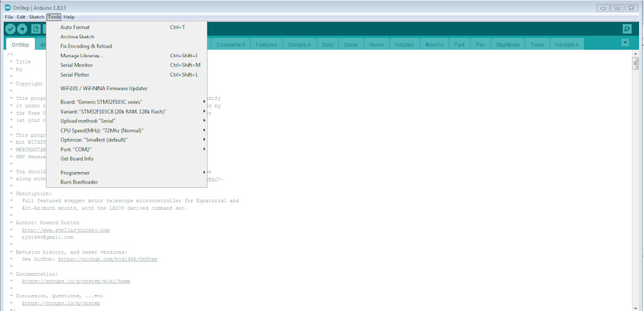This screenshot has width=644, height=311.
Task: Switch to the Goto tab
Action: click(328, 45)
